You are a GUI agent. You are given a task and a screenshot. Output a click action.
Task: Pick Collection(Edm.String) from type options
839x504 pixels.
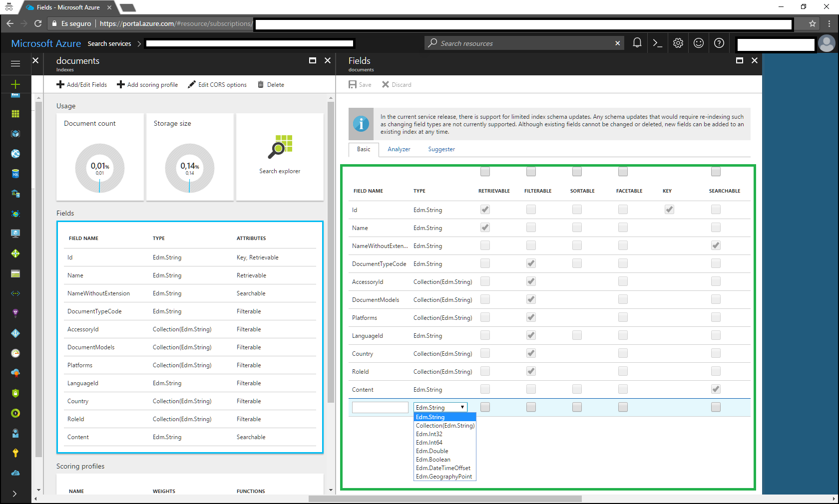point(445,426)
